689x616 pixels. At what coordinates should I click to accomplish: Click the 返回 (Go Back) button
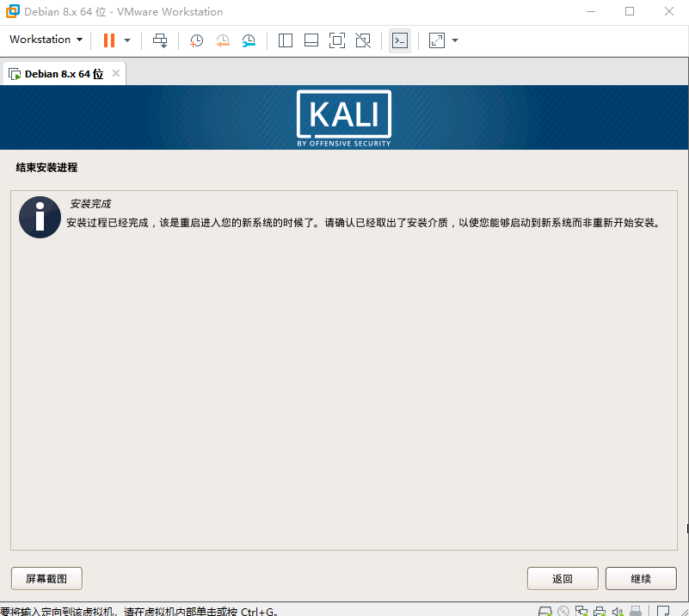click(563, 578)
